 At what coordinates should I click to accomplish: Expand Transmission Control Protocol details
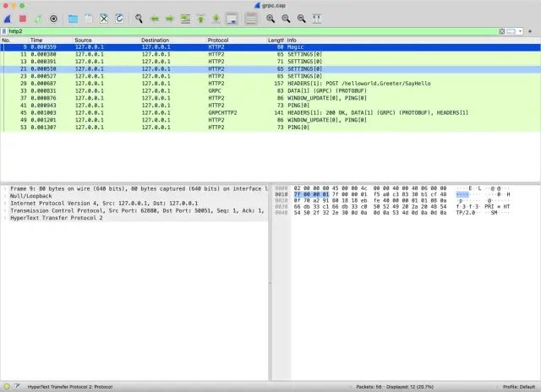pos(5,210)
